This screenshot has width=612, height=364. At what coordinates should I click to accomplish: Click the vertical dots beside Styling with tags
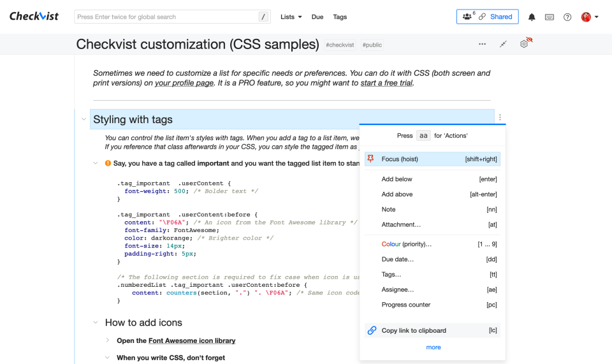[x=500, y=117]
